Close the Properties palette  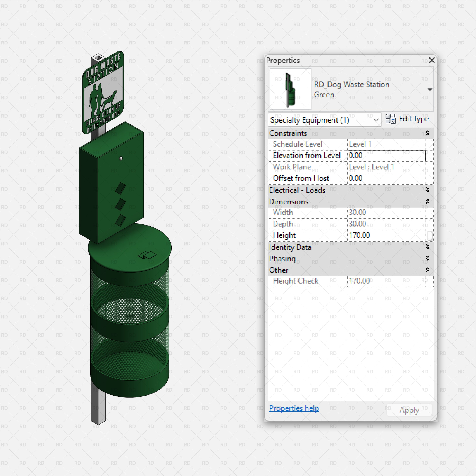[x=432, y=60]
